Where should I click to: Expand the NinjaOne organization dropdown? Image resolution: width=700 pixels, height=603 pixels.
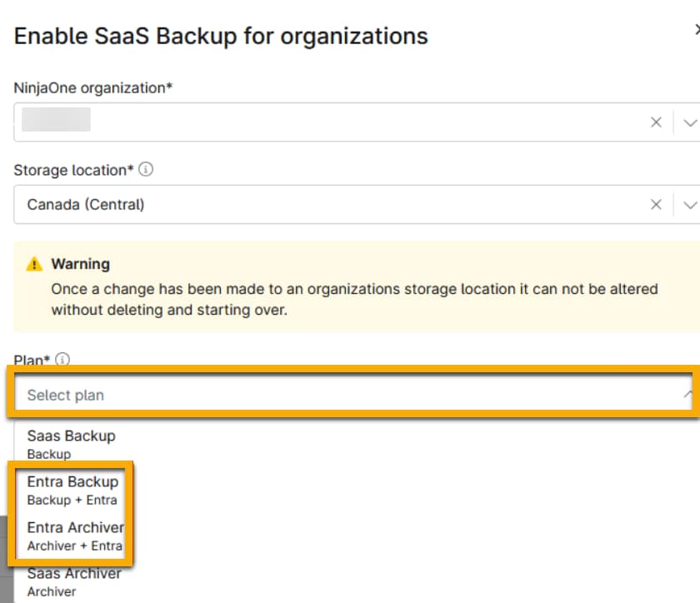[689, 122]
